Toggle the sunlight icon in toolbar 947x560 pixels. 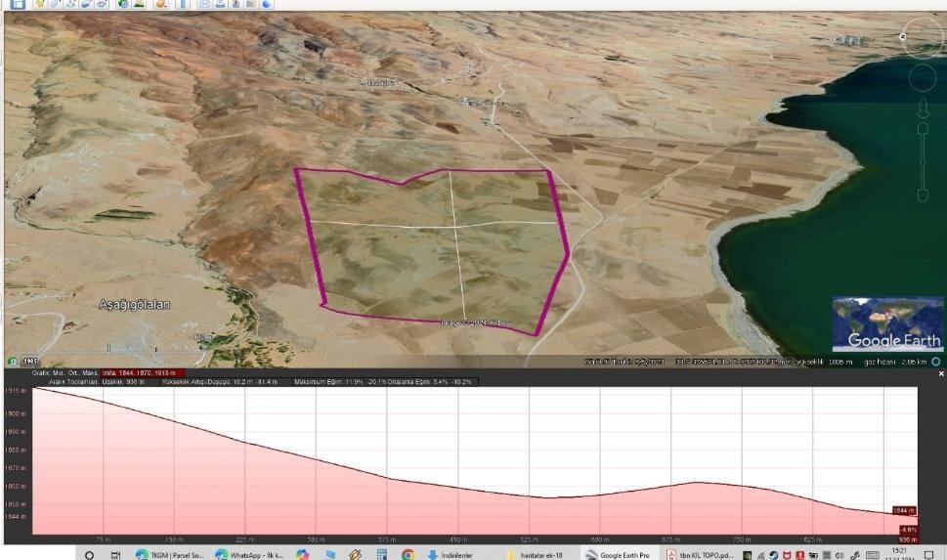coord(140,4)
